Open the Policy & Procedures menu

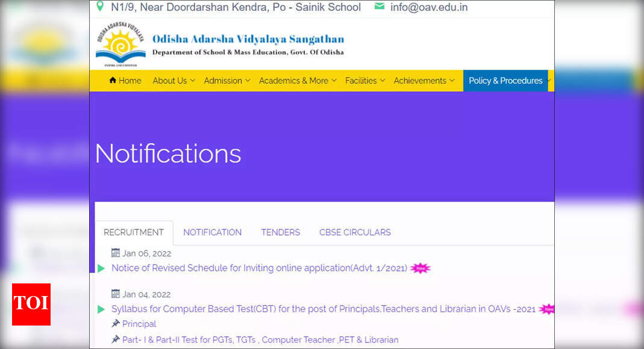pos(505,81)
